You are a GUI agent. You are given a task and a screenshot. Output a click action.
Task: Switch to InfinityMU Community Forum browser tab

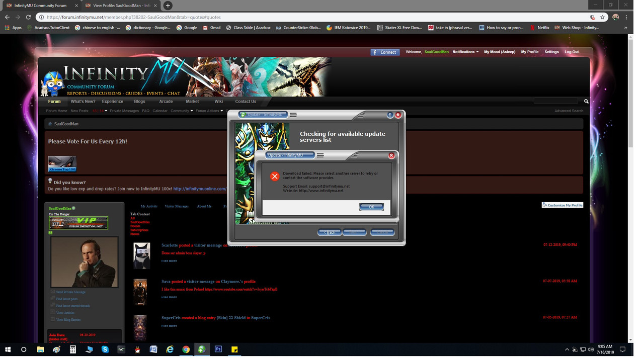(x=40, y=6)
